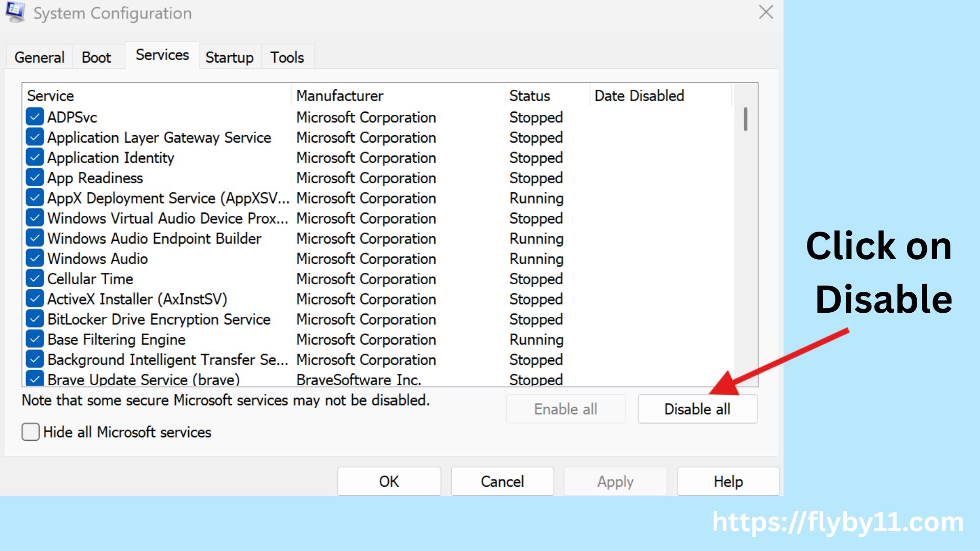The height and width of the screenshot is (551, 980).
Task: Click the Disable all button
Action: click(x=697, y=409)
